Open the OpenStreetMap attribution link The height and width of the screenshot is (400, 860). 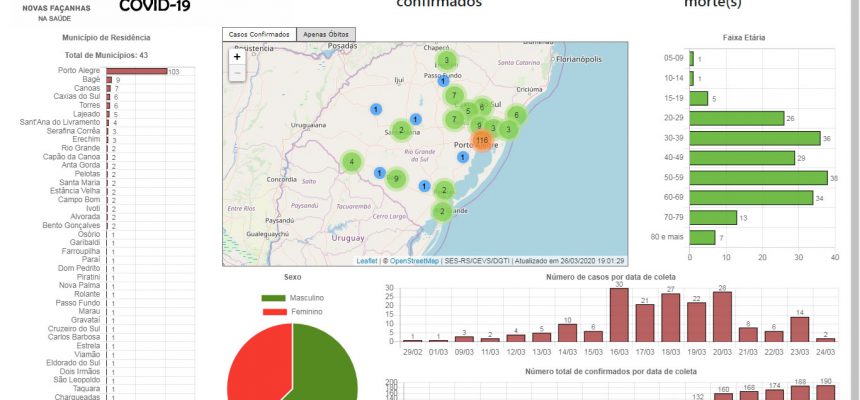click(414, 261)
